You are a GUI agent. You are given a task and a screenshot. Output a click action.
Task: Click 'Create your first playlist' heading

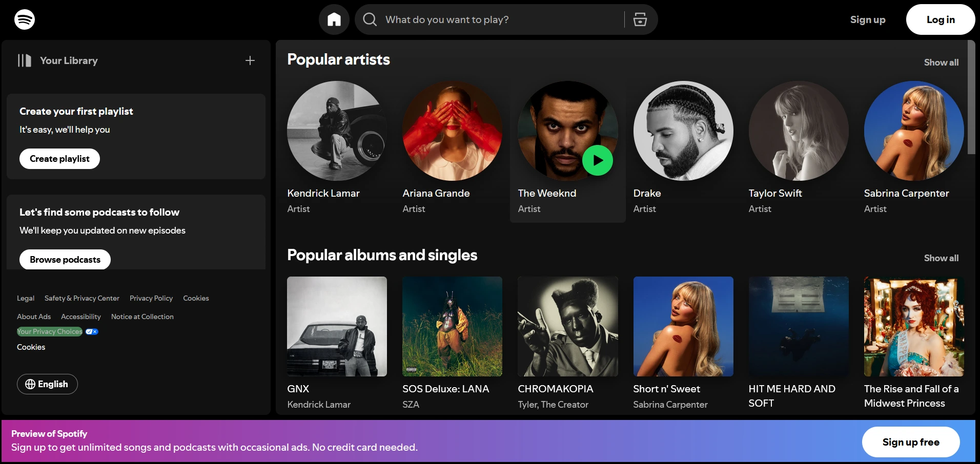(x=76, y=111)
